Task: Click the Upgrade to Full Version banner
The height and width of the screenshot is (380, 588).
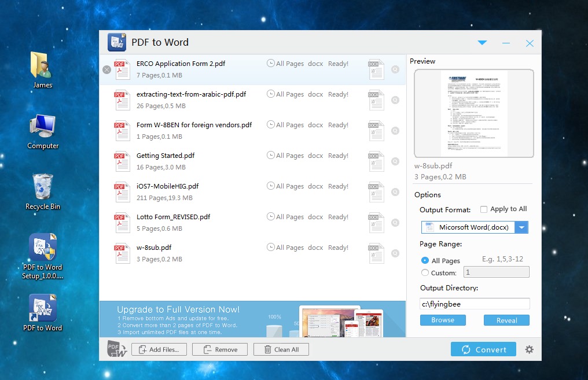Action: [252, 319]
